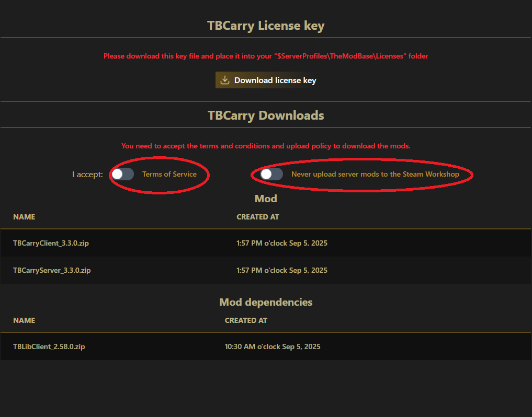Select the TBCarryClient_3.3.0.zip file
This screenshot has width=532, height=417.
coord(51,243)
